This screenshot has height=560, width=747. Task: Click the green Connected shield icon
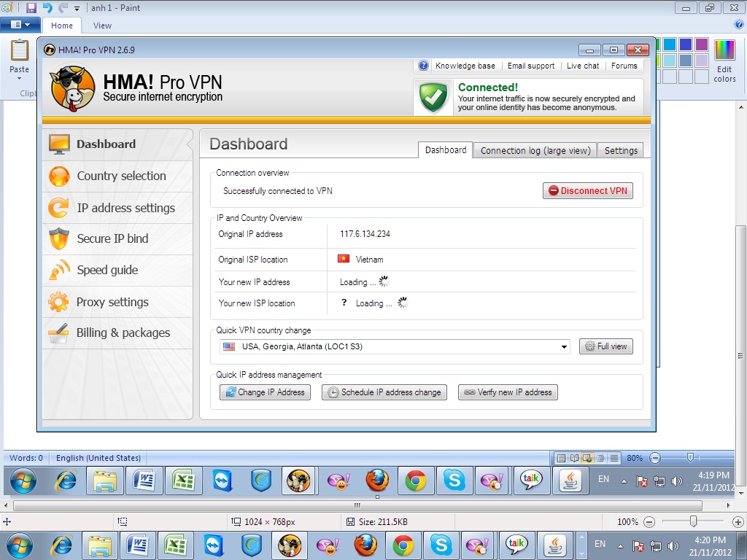click(x=433, y=97)
